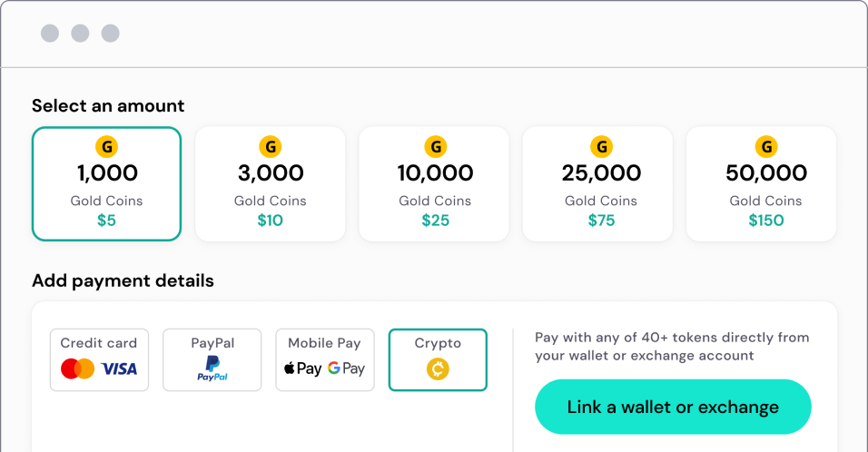868x452 pixels.
Task: Click the gold coin icon above 3,000
Action: (271, 146)
